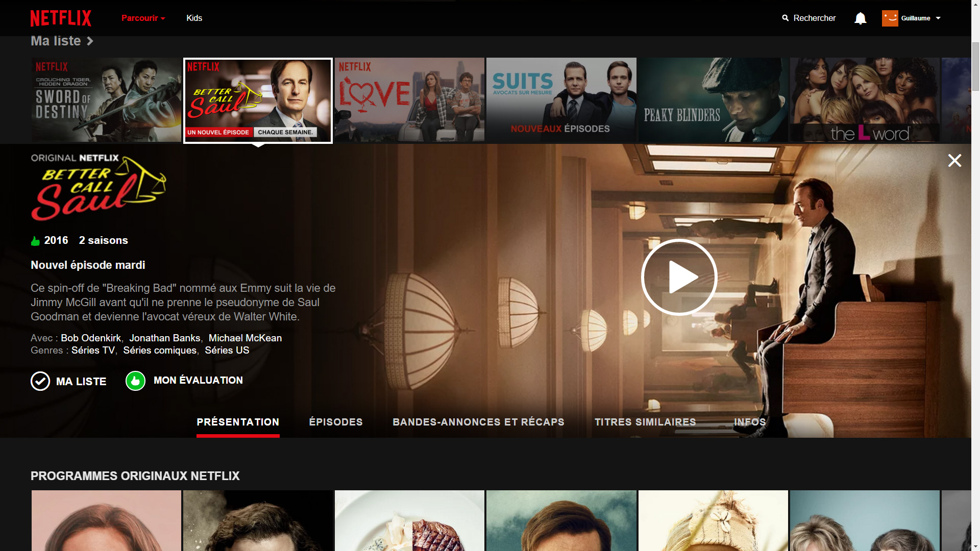
Task: Click the chevron next to Ma liste
Action: (90, 41)
